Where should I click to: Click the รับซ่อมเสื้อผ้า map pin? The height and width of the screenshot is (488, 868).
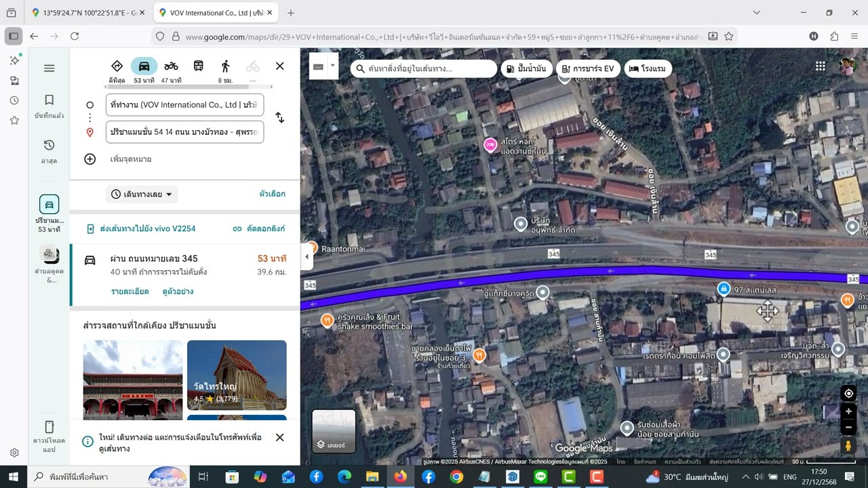pos(627,428)
